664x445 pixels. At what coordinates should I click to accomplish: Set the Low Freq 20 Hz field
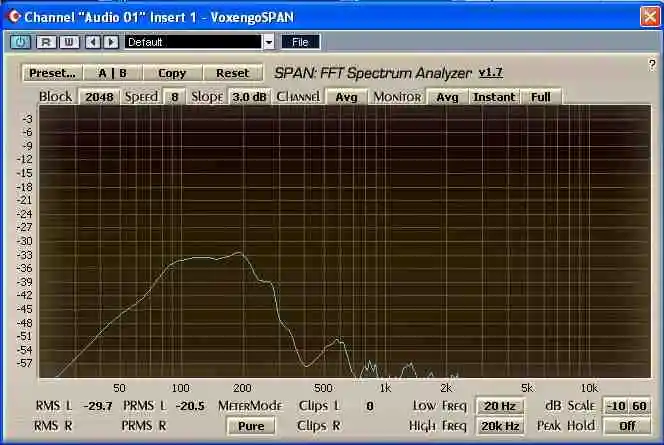pyautogui.click(x=500, y=406)
